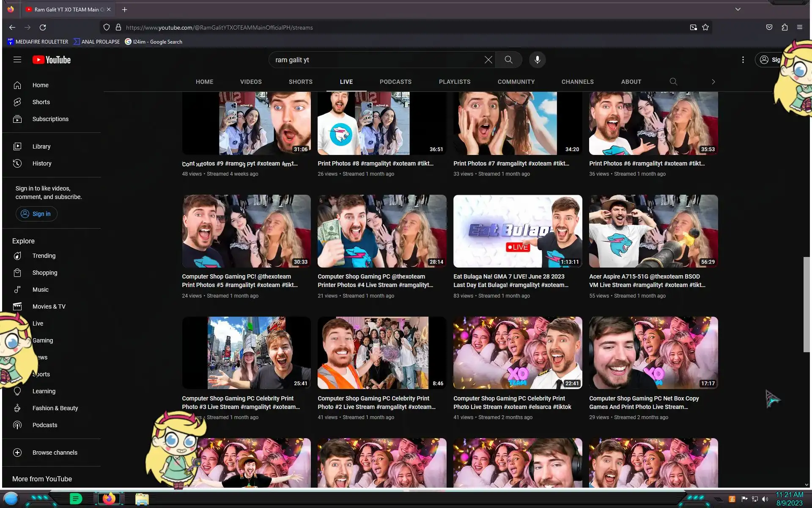Reload the page with refresh icon
This screenshot has width=812, height=508.
point(43,28)
